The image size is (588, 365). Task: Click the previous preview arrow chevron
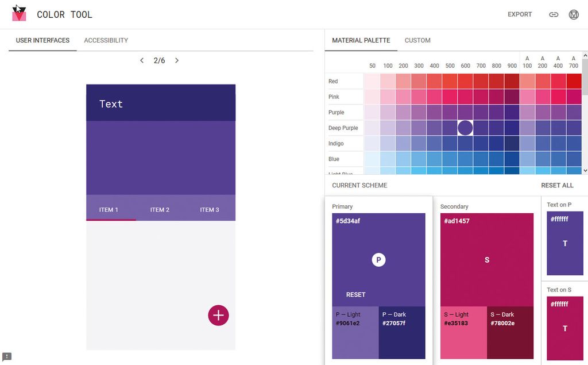tap(142, 60)
